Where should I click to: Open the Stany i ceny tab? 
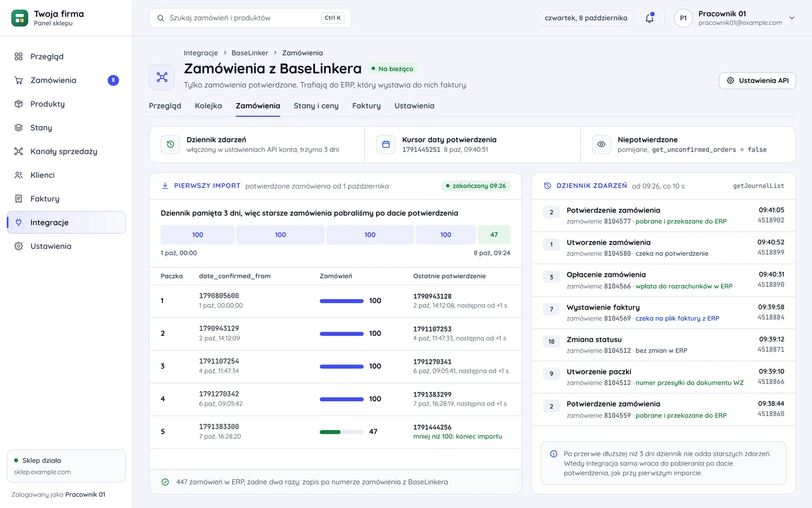point(316,106)
